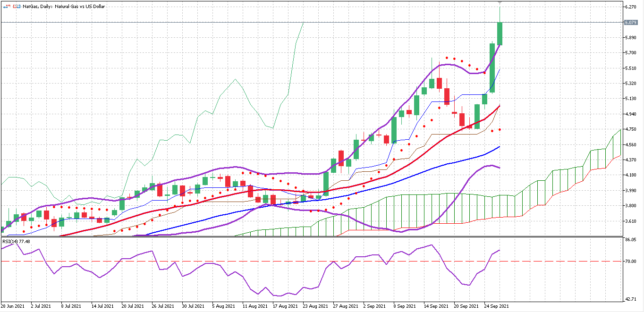Click the last red Parabolic SAR dot
The height and width of the screenshot is (312, 644).
pos(500,130)
